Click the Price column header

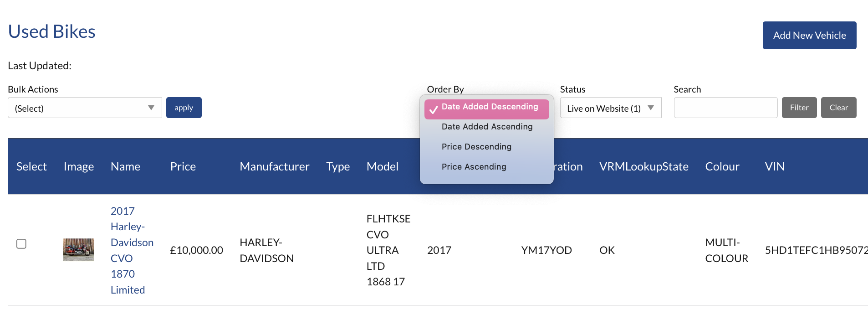(183, 166)
